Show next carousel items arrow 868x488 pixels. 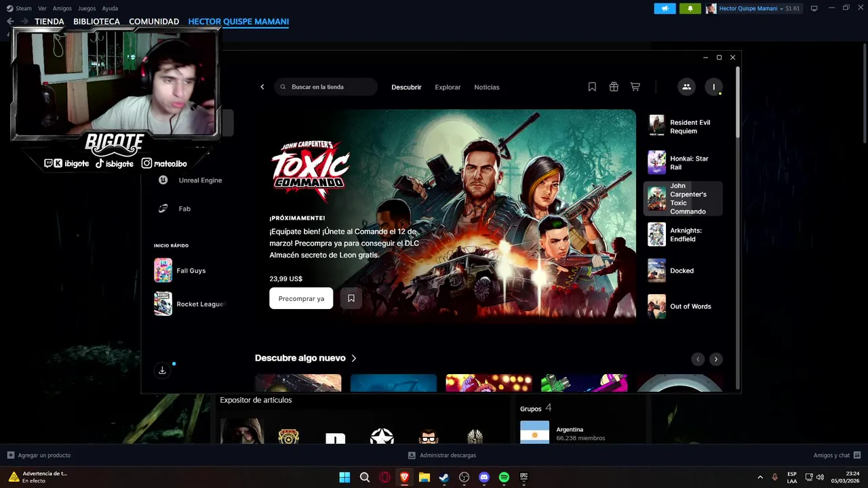pos(715,359)
